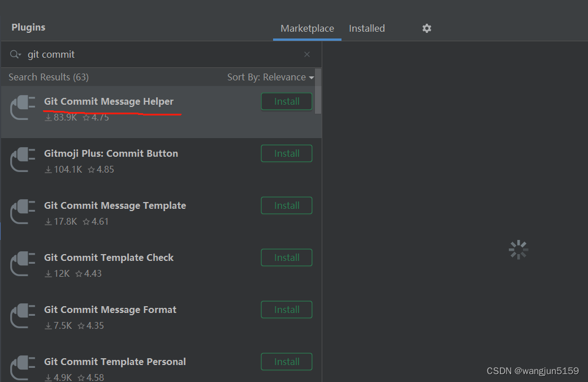This screenshot has height=382, width=588.
Task: Click the Git Commit Template Check plugin icon
Action: [23, 264]
